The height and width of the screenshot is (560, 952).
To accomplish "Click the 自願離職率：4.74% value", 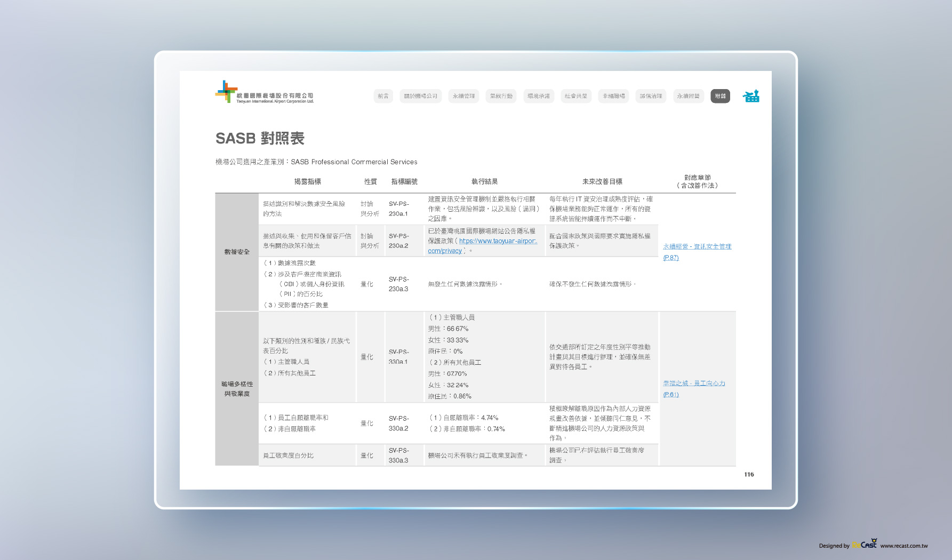I will coord(463,418).
